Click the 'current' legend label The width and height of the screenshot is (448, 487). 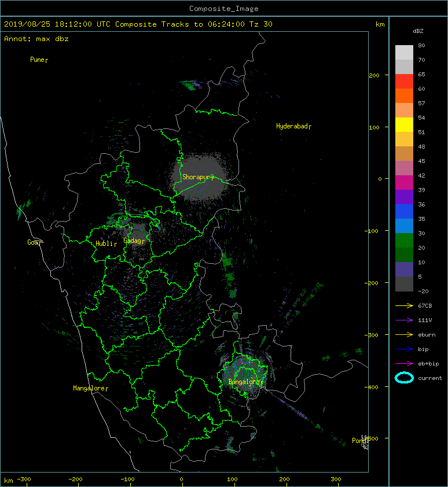[430, 378]
